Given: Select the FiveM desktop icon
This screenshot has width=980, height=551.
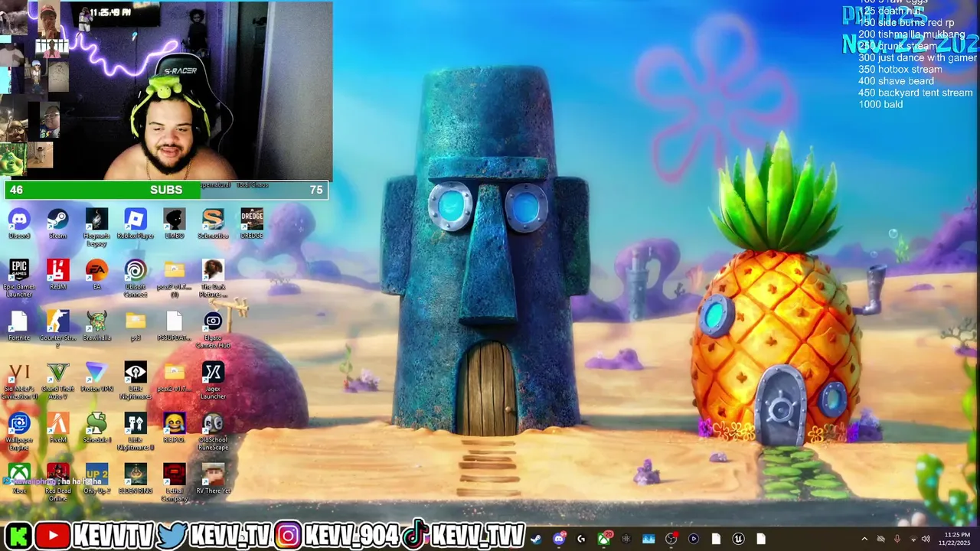Looking at the screenshot, I should tap(58, 429).
